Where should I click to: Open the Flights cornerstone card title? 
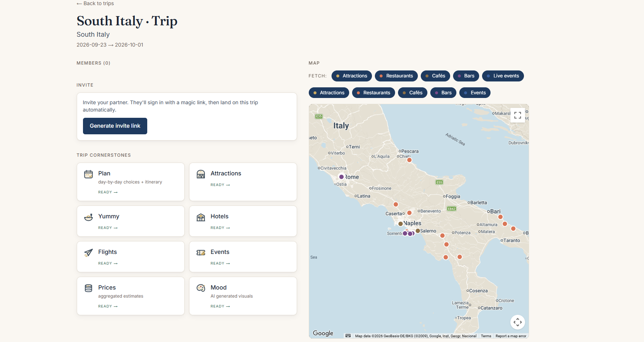[x=108, y=252]
